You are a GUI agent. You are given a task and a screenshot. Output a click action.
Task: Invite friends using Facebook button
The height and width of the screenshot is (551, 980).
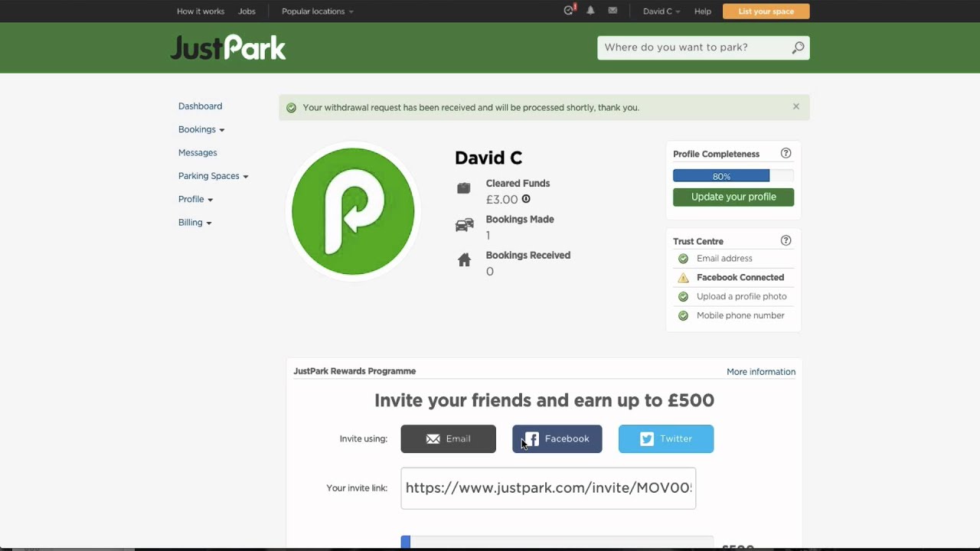(557, 439)
